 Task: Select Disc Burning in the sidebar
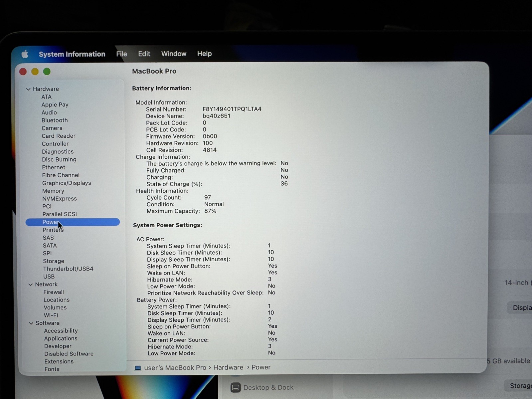pyautogui.click(x=59, y=159)
